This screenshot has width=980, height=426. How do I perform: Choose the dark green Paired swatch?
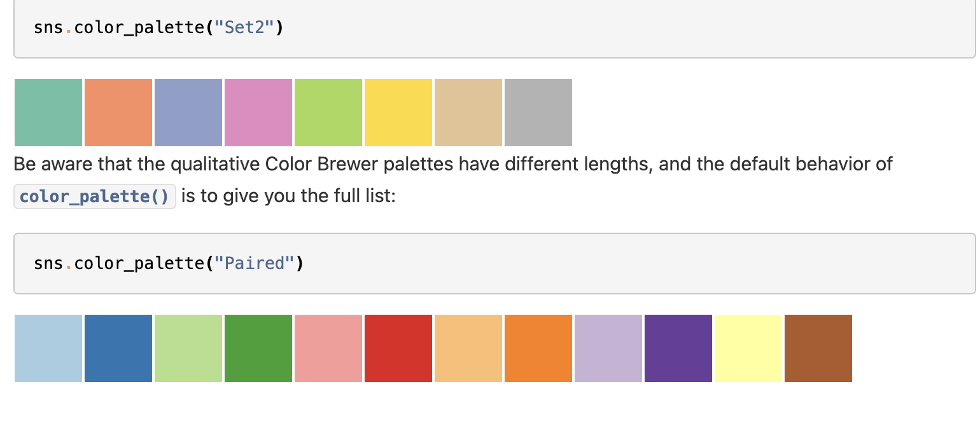tap(258, 348)
